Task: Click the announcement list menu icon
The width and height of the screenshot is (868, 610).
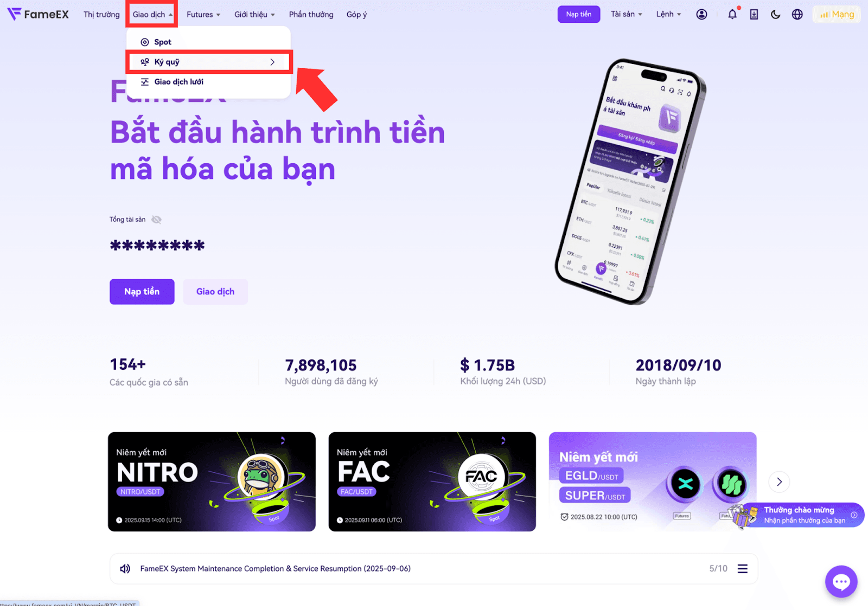Action: 743,568
